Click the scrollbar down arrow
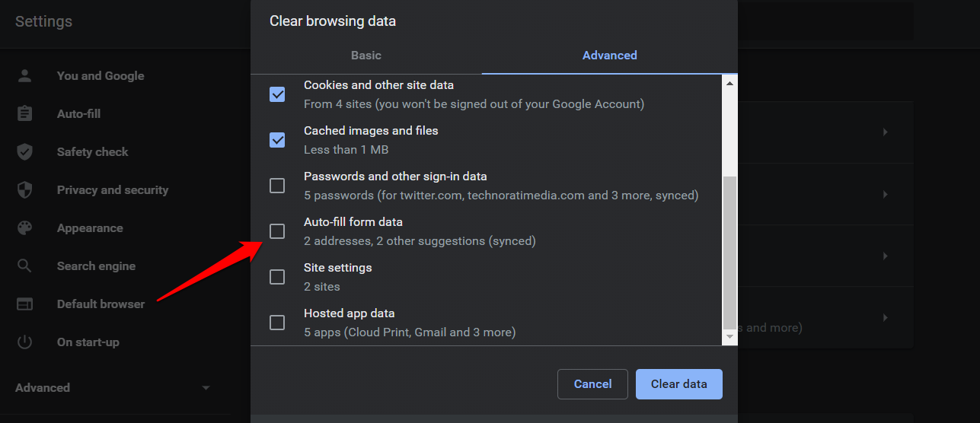980x423 pixels. 729,336
